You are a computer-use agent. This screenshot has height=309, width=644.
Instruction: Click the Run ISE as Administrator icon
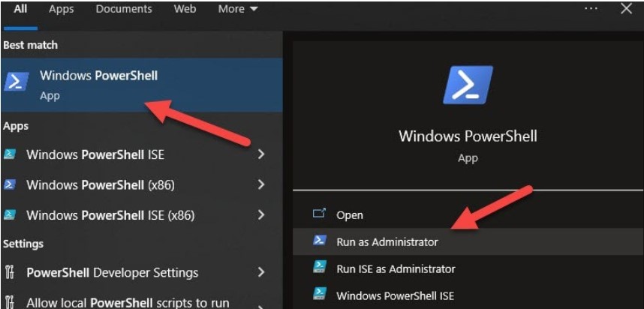[x=320, y=268]
